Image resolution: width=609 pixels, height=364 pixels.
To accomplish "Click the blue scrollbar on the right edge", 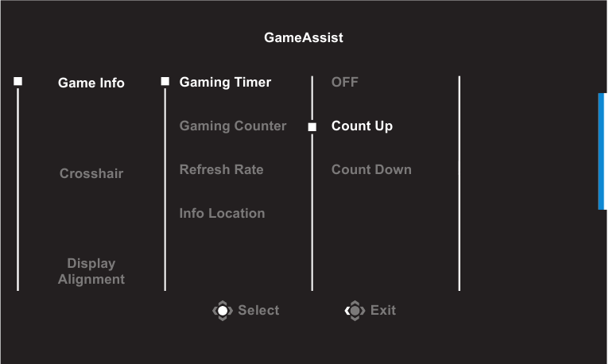I will pyautogui.click(x=602, y=151).
